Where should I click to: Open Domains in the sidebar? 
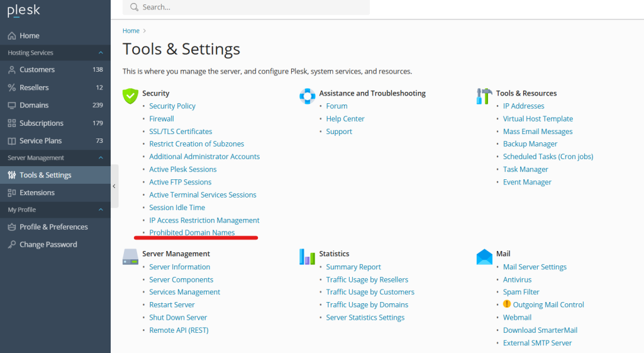[55, 105]
